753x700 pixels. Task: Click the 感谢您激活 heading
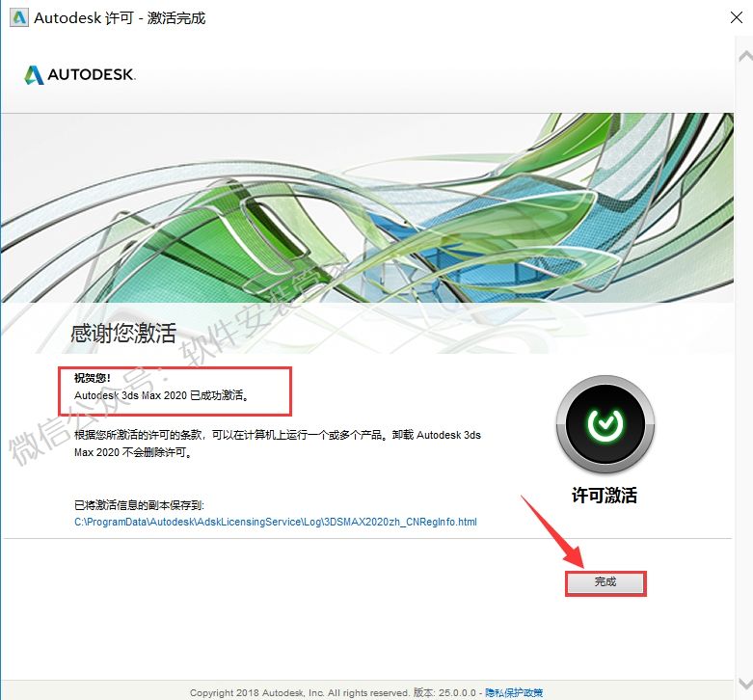(x=123, y=334)
